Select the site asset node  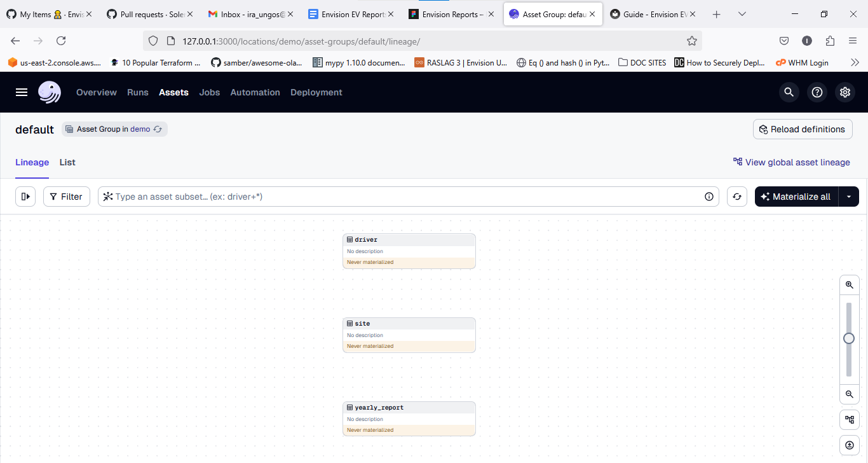coord(409,335)
